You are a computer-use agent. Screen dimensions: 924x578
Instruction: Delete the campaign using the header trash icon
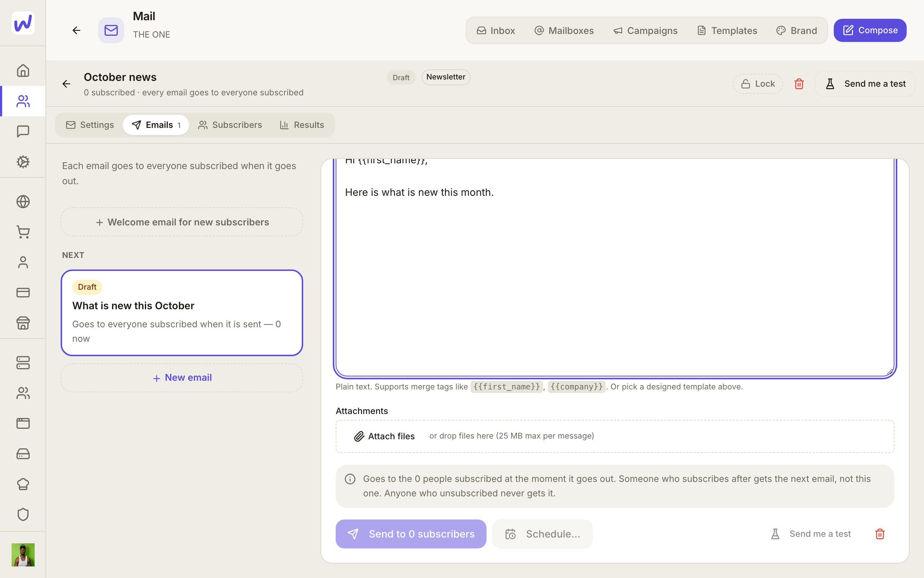(799, 84)
